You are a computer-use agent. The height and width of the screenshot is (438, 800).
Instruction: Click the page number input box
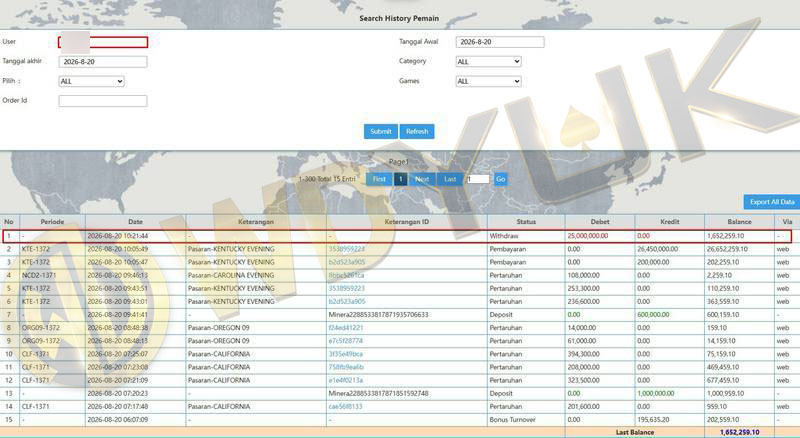pyautogui.click(x=478, y=179)
